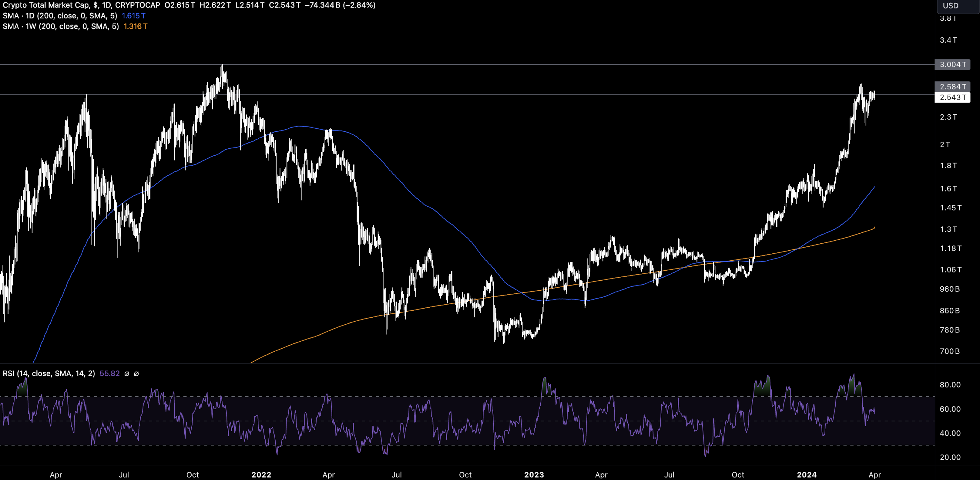Click the current price 2.543 T label
This screenshot has width=980, height=480.
[952, 97]
